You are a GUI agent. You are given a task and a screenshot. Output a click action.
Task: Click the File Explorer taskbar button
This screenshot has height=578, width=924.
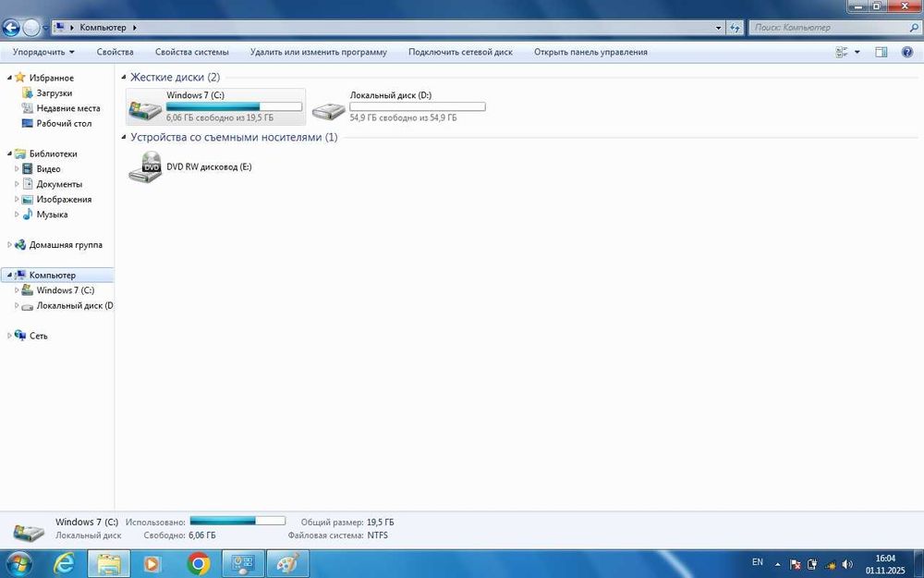coord(109,564)
